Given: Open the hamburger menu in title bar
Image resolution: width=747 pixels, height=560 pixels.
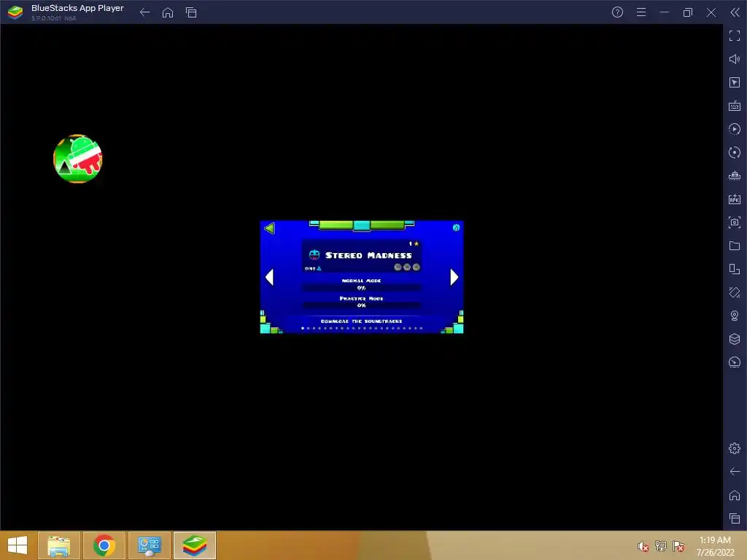Looking at the screenshot, I should pos(641,12).
